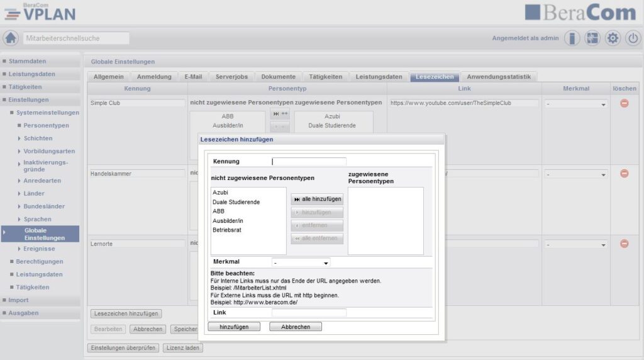644x360 pixels.
Task: Focus the Kennung field in dialog
Action: coord(309,162)
